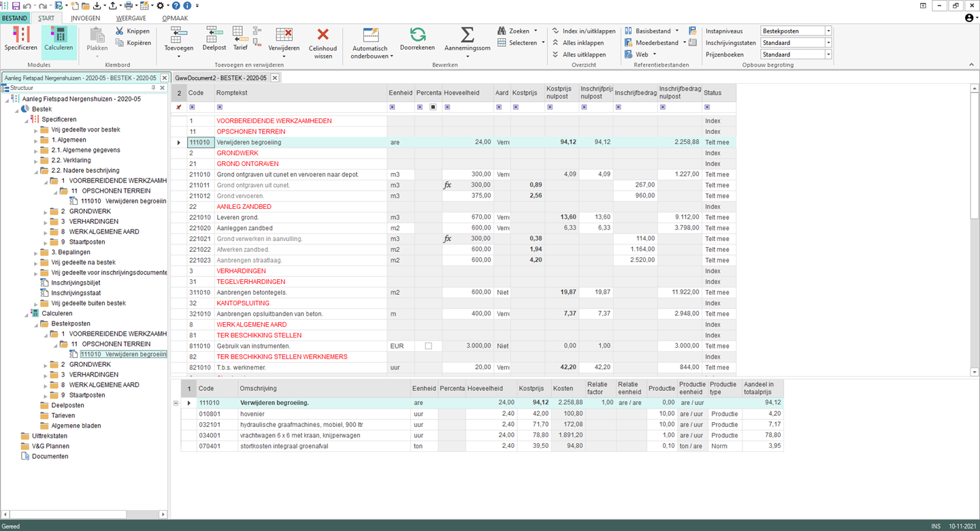Collapse the 111010 row in the detail grid
The height and width of the screenshot is (531, 980).
[176, 403]
